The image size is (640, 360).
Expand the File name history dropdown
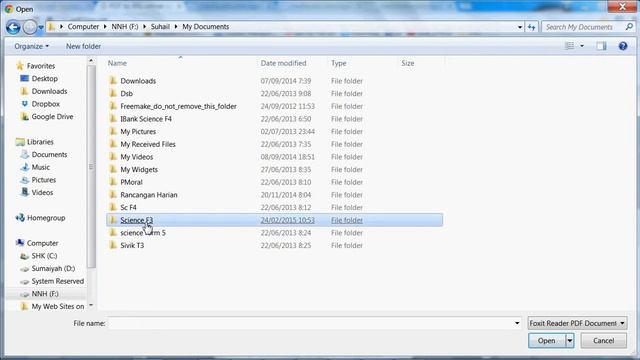click(517, 323)
